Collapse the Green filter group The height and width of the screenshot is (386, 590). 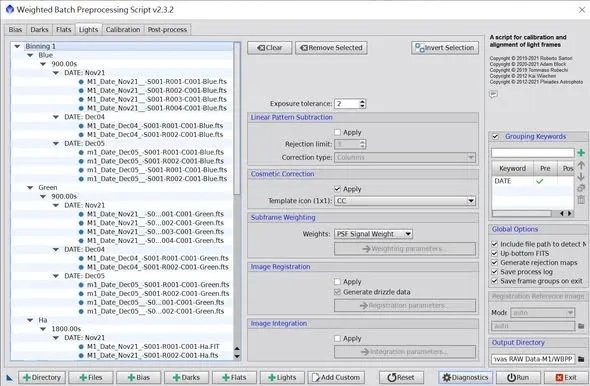(x=30, y=187)
